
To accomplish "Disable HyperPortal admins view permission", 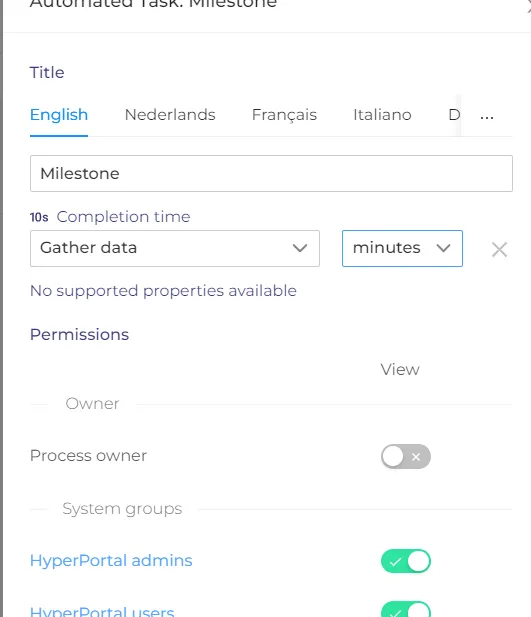I will [406, 561].
